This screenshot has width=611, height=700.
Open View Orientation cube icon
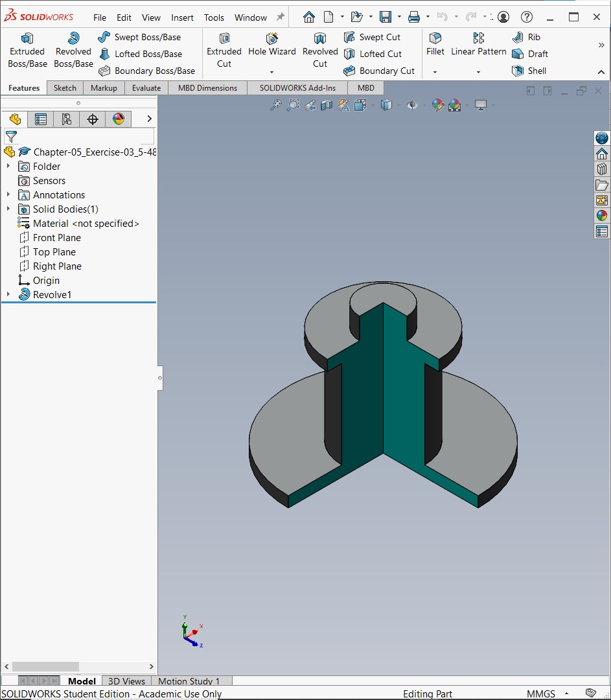tap(360, 106)
